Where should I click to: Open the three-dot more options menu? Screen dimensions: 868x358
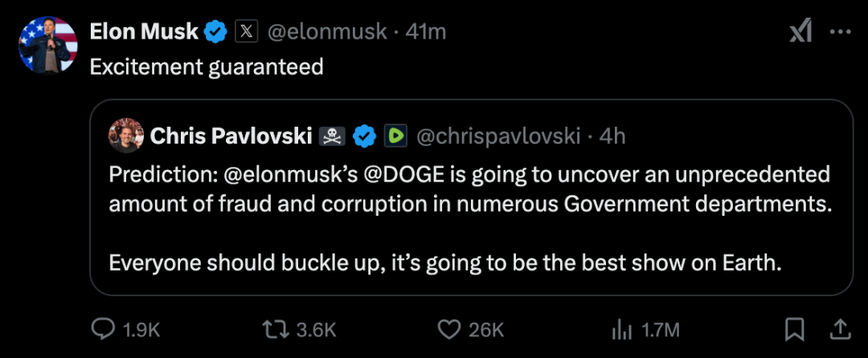pyautogui.click(x=840, y=31)
